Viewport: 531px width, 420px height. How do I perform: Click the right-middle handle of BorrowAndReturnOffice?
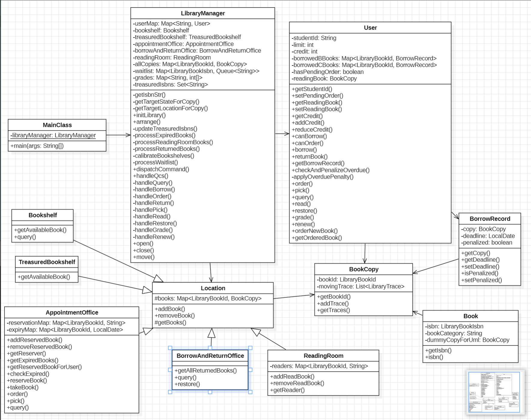click(250, 370)
